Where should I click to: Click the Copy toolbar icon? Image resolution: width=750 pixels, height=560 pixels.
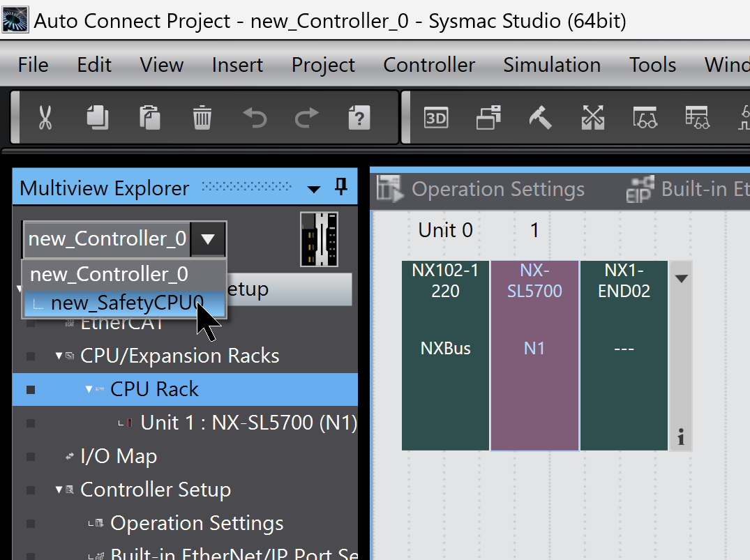pos(98,118)
